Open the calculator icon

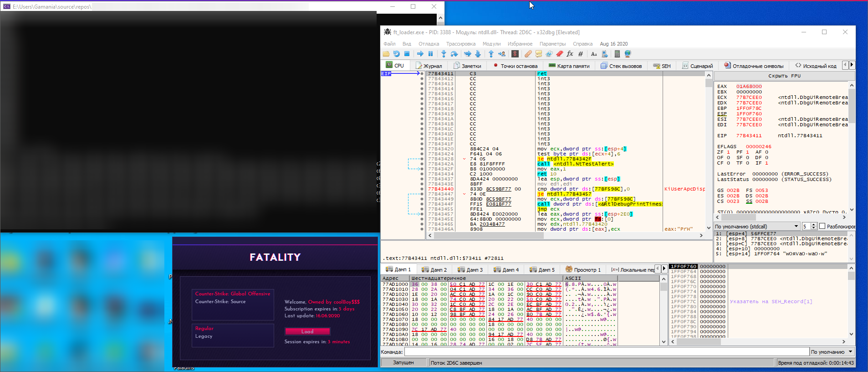(617, 54)
